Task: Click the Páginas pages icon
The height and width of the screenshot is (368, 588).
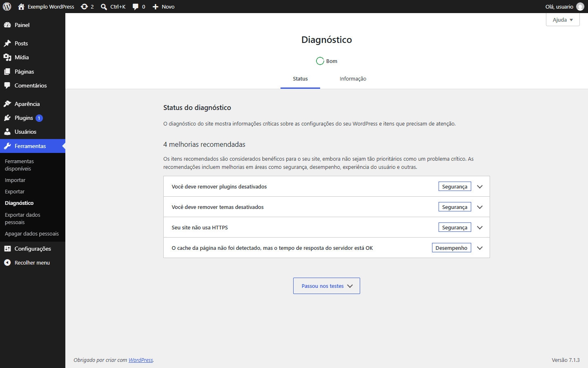Action: [x=7, y=72]
